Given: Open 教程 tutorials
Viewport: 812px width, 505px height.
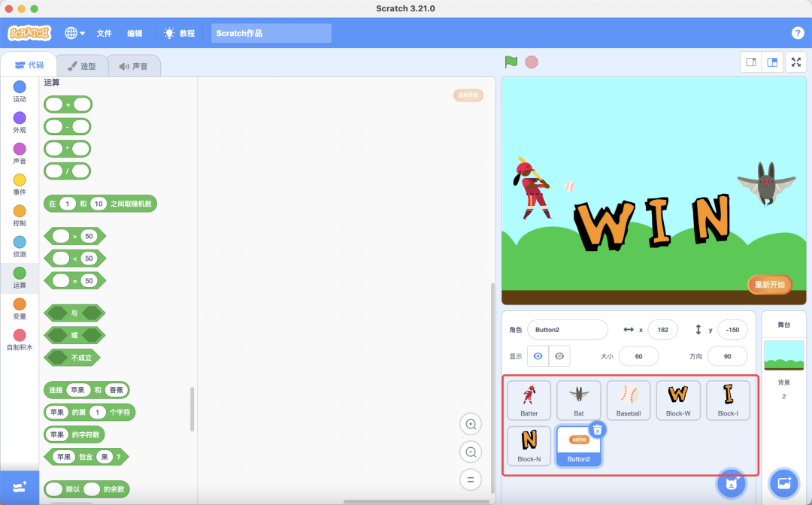Looking at the screenshot, I should pos(179,33).
